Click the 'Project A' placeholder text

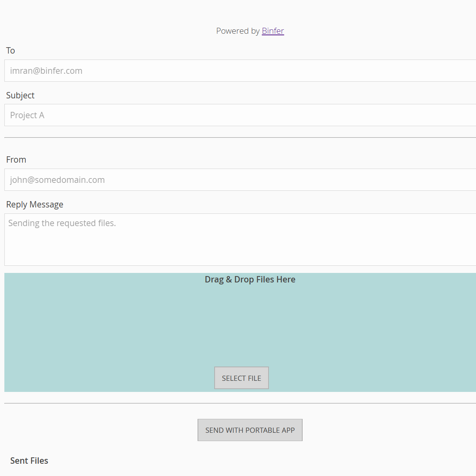click(x=27, y=115)
